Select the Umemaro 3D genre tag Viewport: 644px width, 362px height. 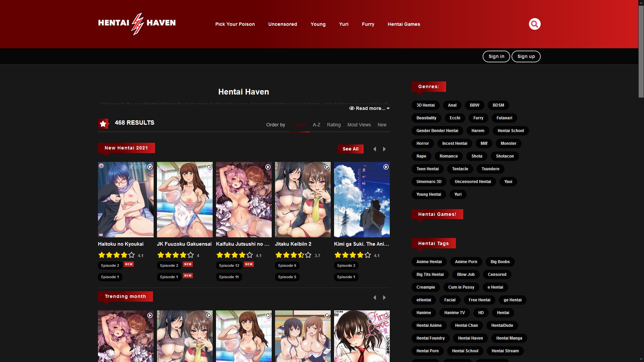click(x=429, y=182)
